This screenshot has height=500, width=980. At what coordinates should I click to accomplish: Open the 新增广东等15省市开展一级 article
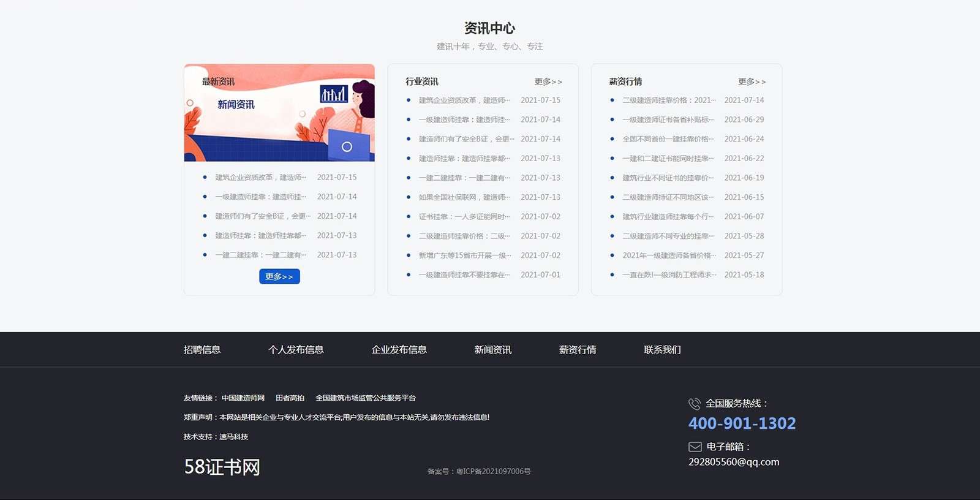click(464, 256)
